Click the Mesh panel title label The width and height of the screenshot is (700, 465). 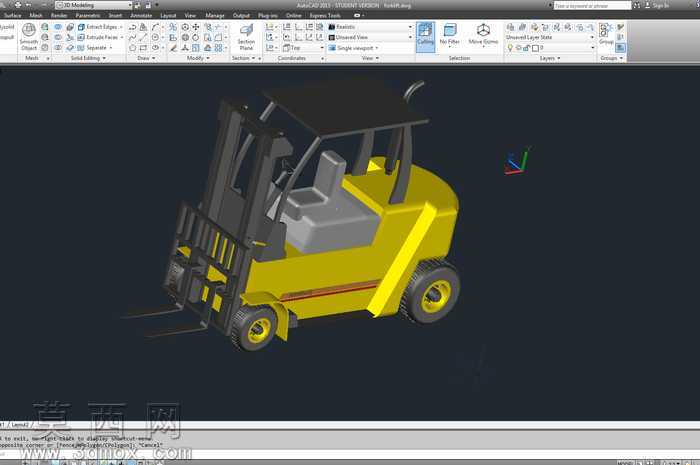(32, 58)
